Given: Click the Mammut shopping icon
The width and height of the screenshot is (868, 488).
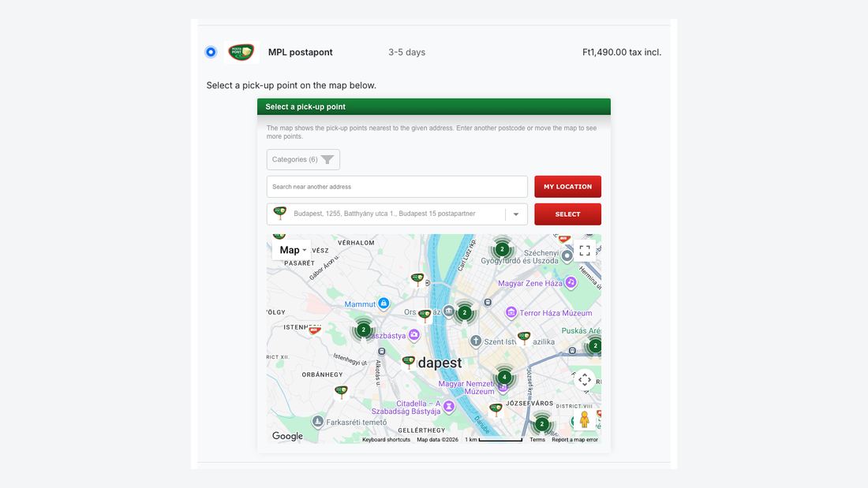Looking at the screenshot, I should tap(383, 304).
